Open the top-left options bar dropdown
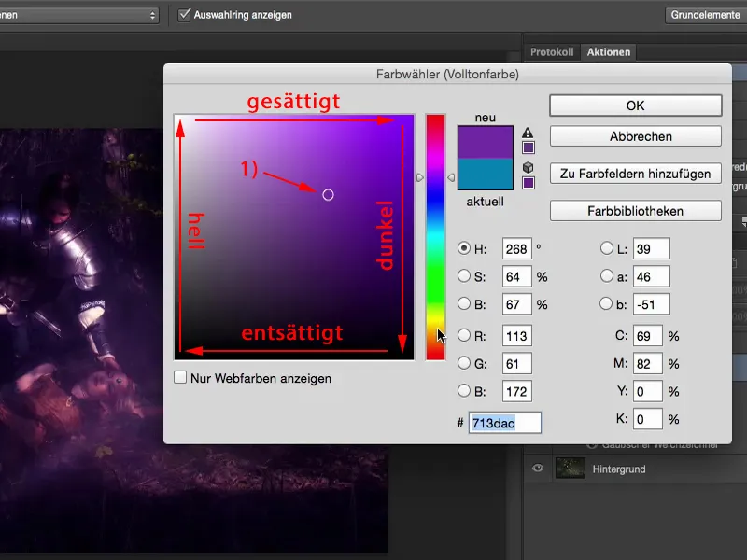Image resolution: width=747 pixels, height=560 pixels. pyautogui.click(x=78, y=15)
